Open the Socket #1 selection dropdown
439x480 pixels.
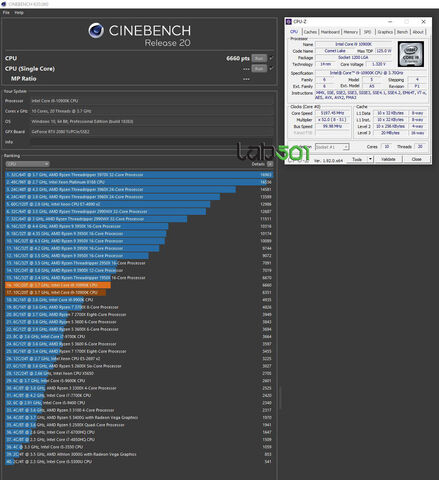[x=332, y=147]
